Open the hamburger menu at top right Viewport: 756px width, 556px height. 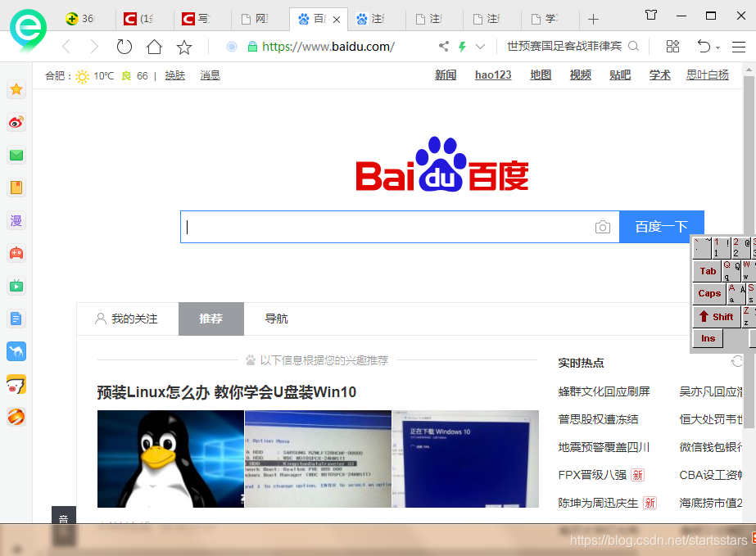click(x=740, y=47)
